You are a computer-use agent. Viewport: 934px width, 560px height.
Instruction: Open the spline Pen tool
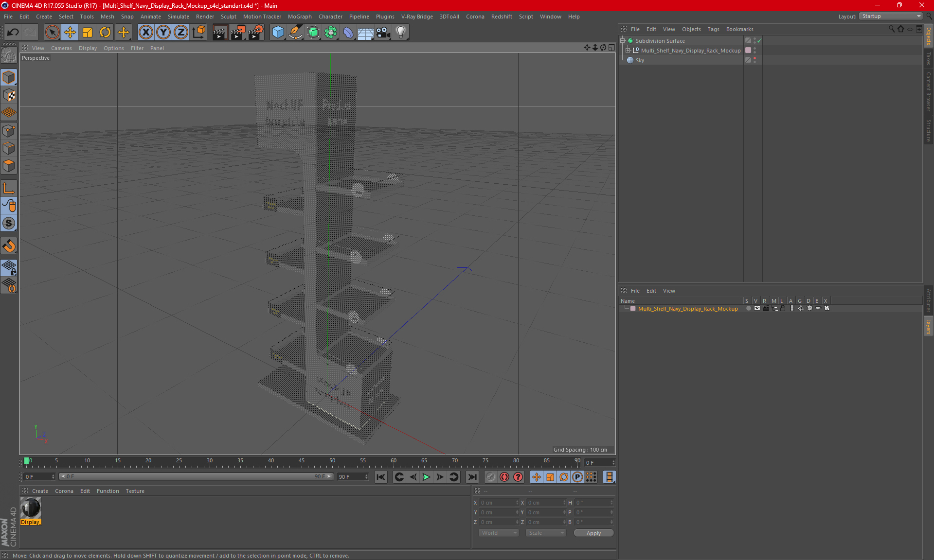[x=296, y=32]
